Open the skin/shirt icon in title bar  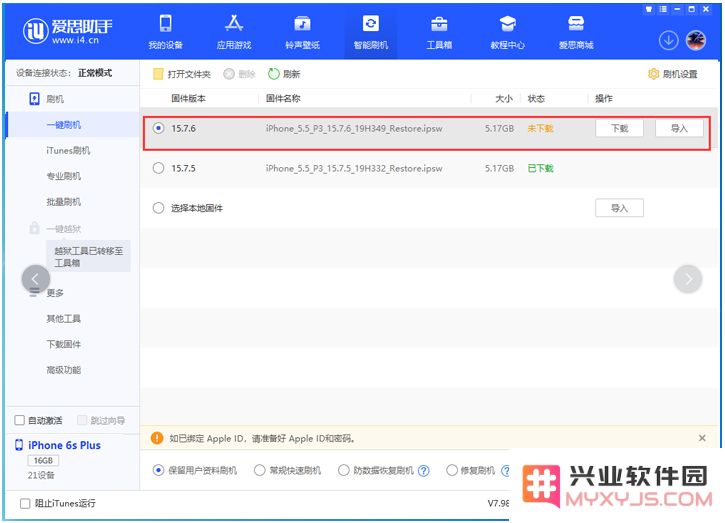coord(649,9)
